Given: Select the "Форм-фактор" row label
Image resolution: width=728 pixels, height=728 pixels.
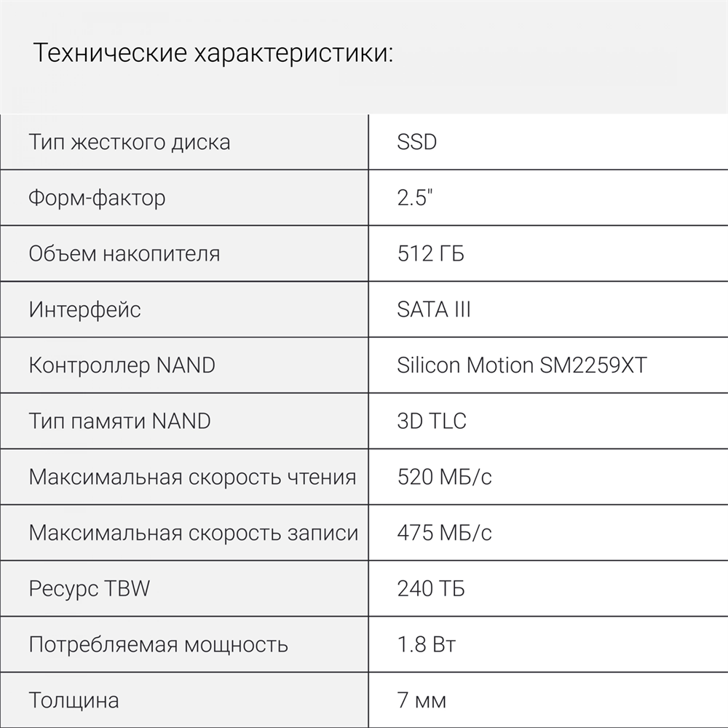Looking at the screenshot, I should (x=98, y=197).
